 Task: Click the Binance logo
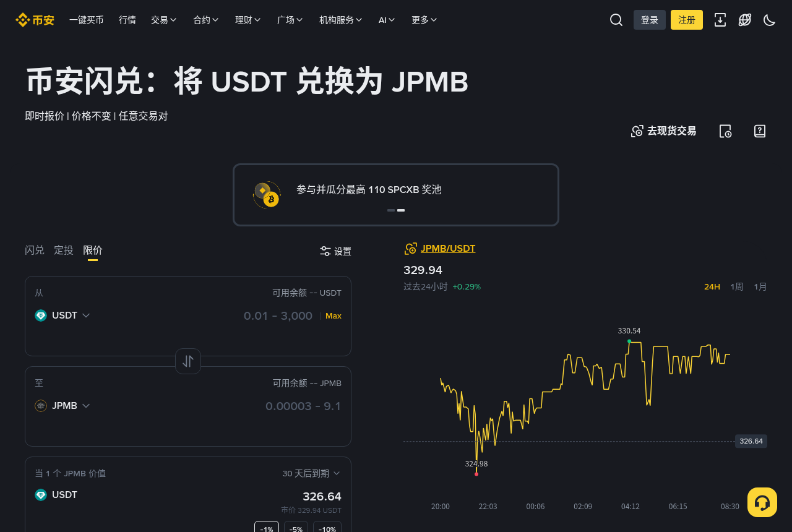click(x=35, y=20)
